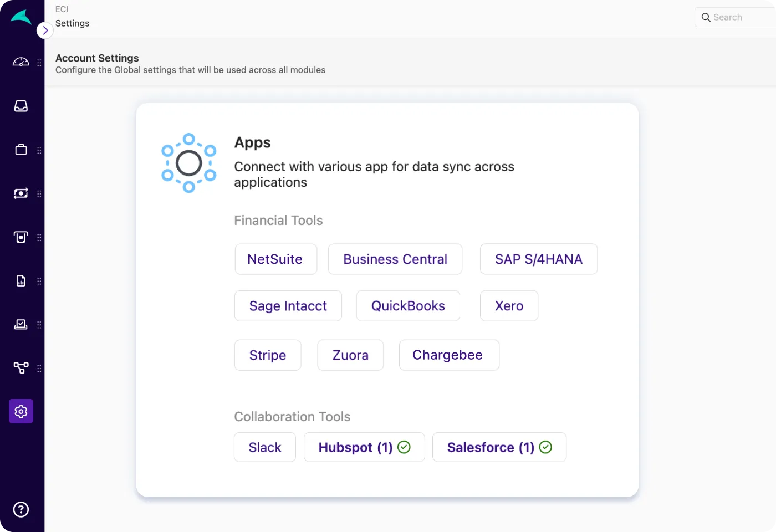Click the search magnifier icon
The width and height of the screenshot is (776, 532).
coord(706,17)
